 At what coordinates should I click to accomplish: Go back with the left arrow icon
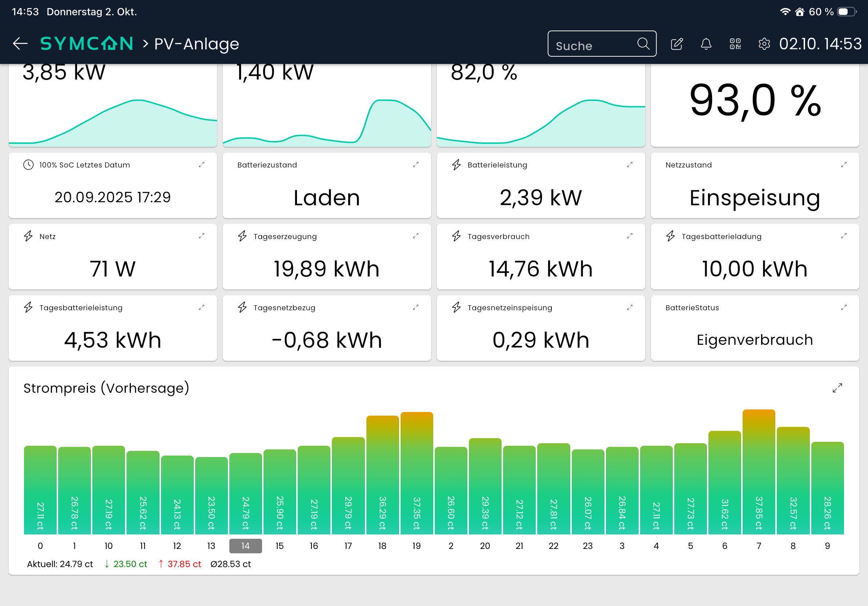[x=20, y=44]
